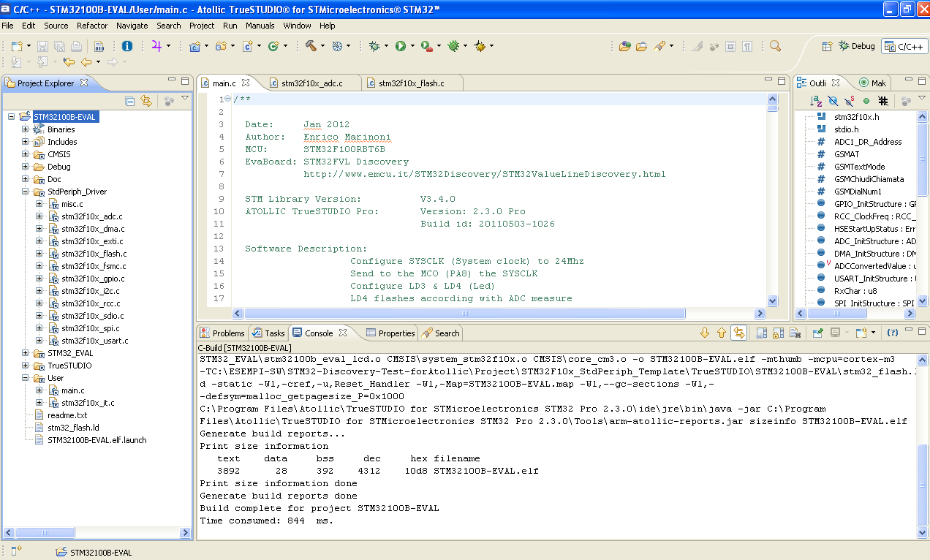Click Collapse All in Project Explorer
This screenshot has width=930, height=560.
click(x=130, y=101)
